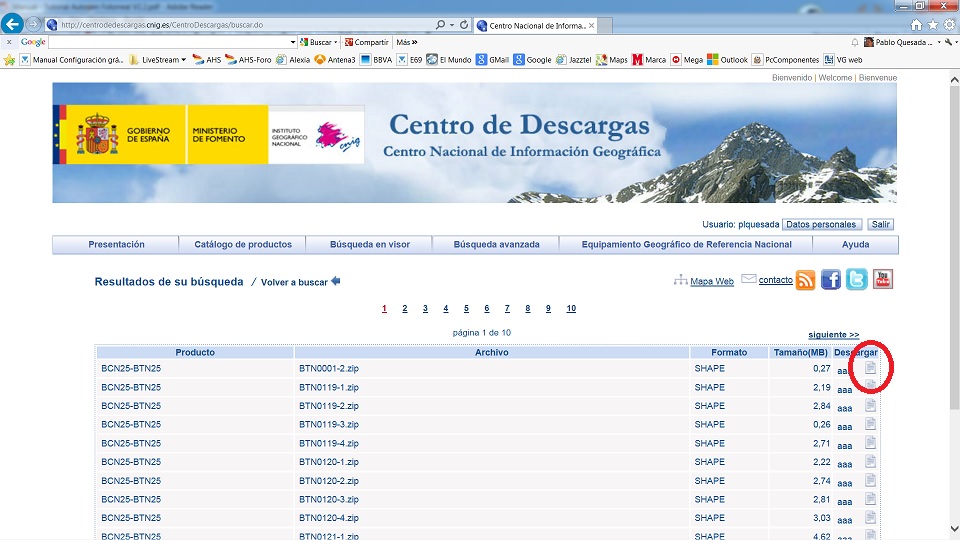Click the blue arrow beside Volver a buscar

[x=336, y=282]
